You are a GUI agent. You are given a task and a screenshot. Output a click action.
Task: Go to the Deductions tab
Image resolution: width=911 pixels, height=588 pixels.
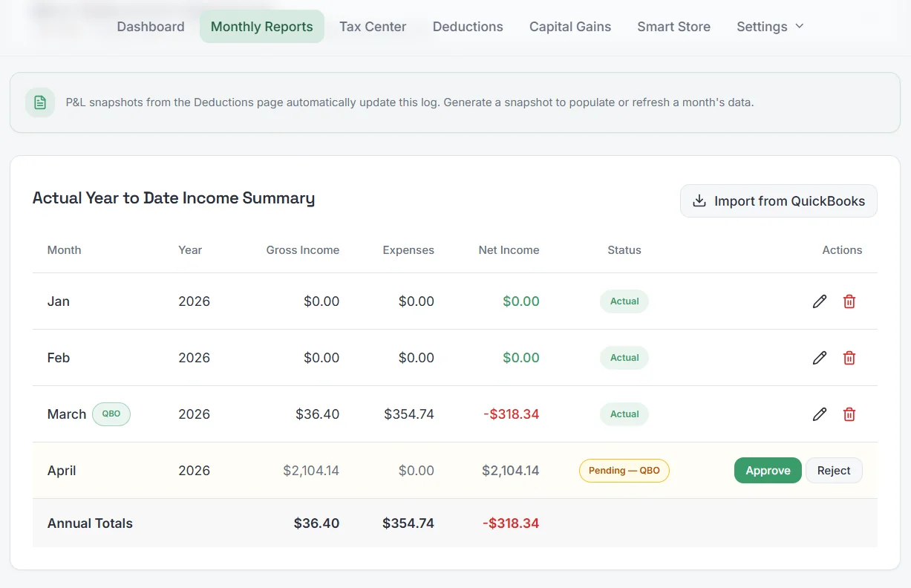tap(468, 27)
